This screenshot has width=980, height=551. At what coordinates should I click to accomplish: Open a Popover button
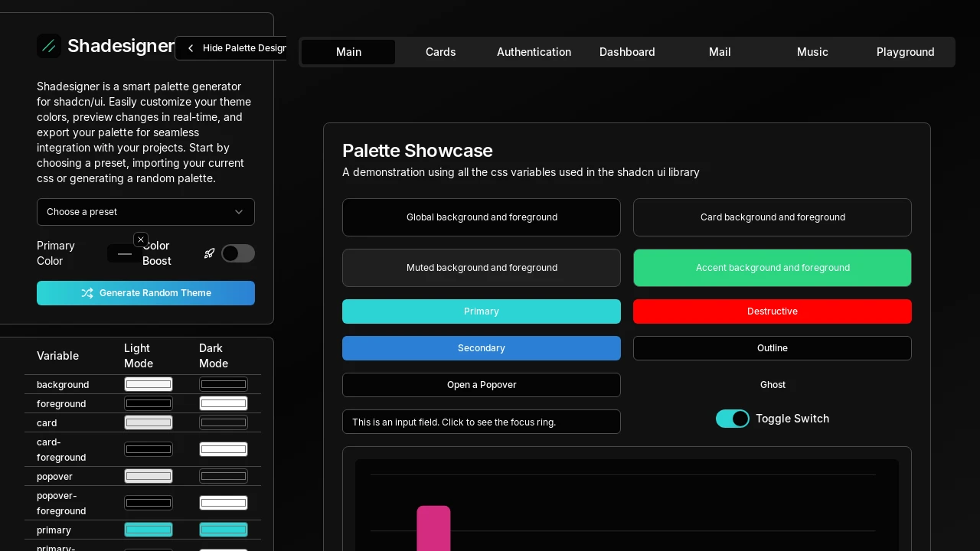(x=482, y=385)
